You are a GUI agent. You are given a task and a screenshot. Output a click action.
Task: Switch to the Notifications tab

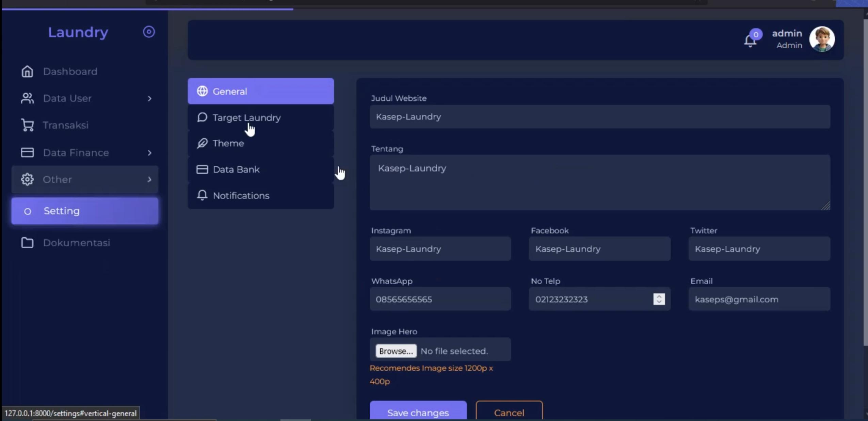coord(261,196)
